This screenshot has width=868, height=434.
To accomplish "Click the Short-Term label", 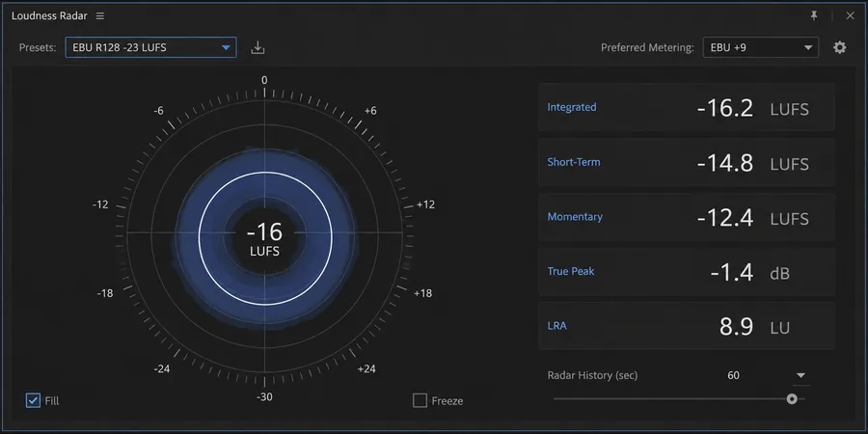I will [574, 162].
